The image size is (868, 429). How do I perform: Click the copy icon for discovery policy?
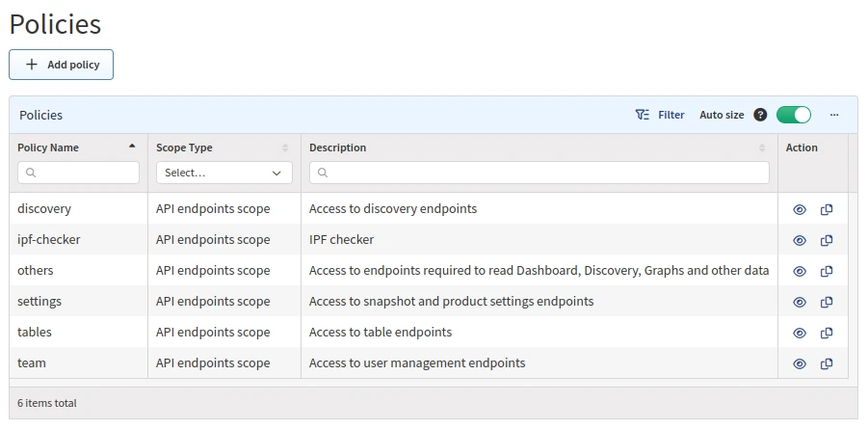tap(827, 209)
